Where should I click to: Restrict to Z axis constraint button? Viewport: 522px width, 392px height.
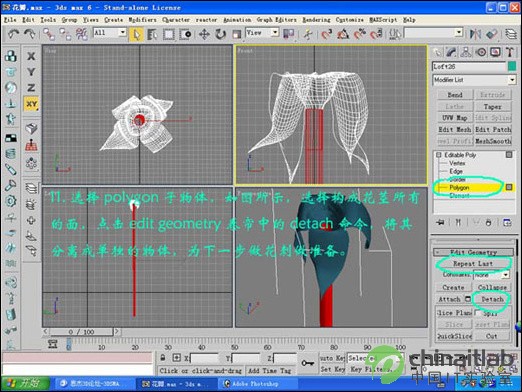(31, 88)
